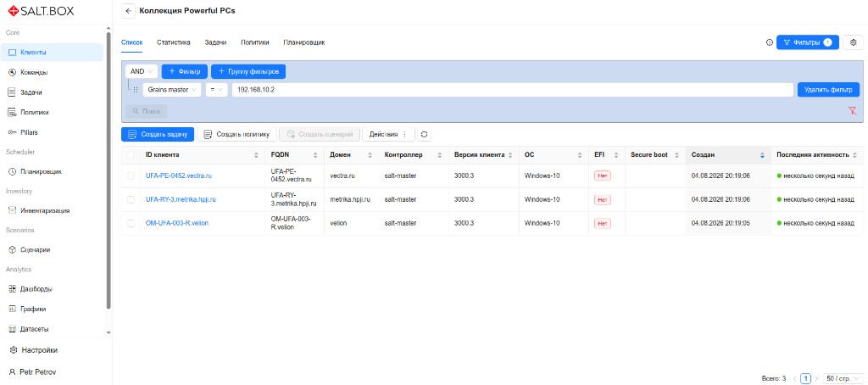
Task: Tick the checkbox for OM-UFA-003-R.velion row
Action: pyautogui.click(x=131, y=223)
